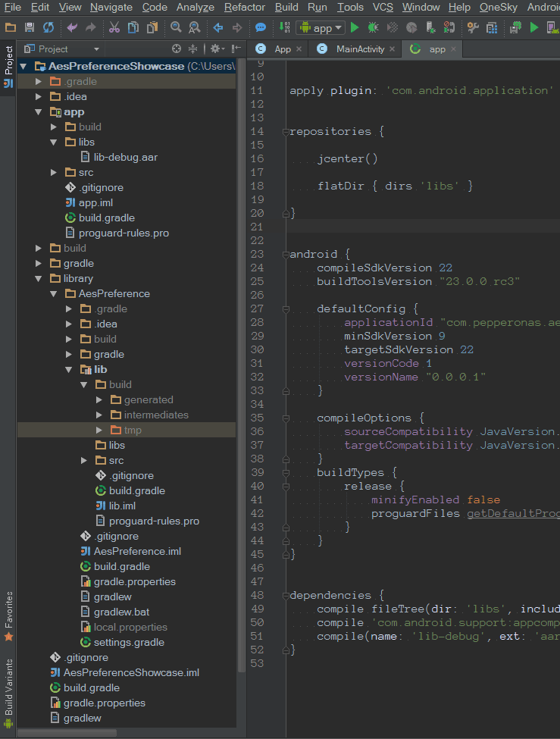
Task: Click the Copy icon in toolbar
Action: (133, 27)
